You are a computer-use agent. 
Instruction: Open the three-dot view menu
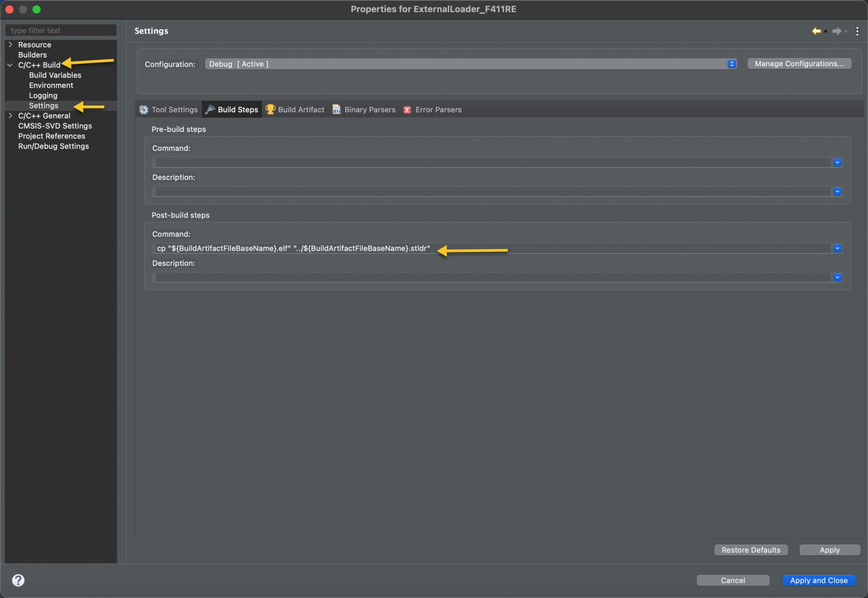[x=857, y=31]
